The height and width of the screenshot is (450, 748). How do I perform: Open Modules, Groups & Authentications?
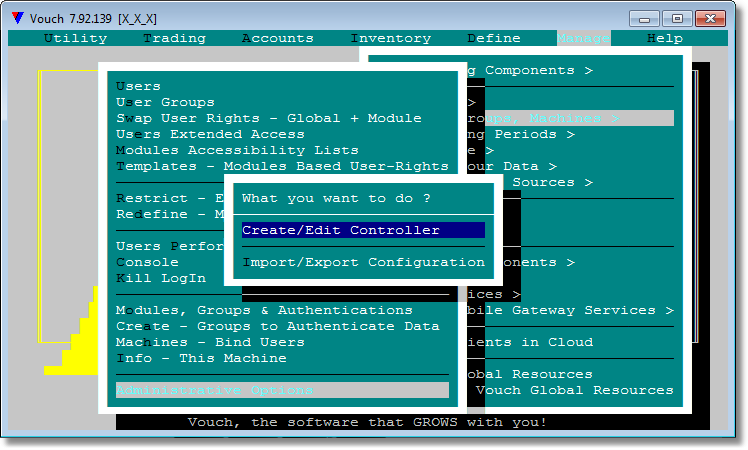264,310
